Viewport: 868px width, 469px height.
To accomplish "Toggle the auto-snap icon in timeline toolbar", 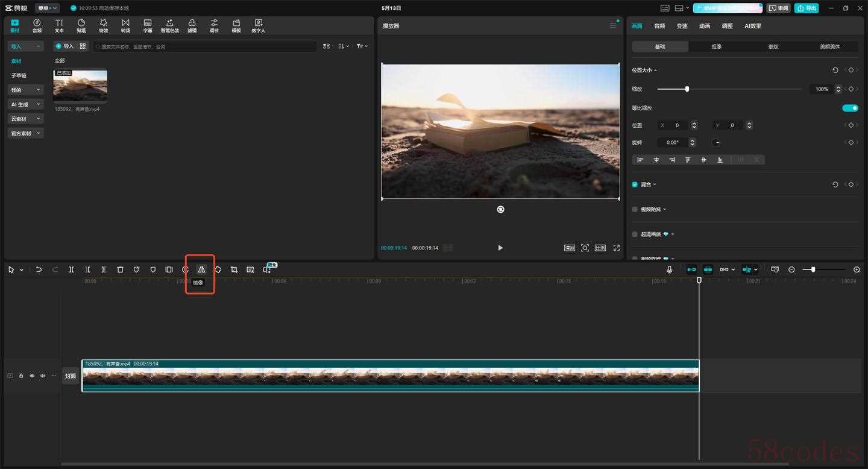I will click(x=708, y=269).
